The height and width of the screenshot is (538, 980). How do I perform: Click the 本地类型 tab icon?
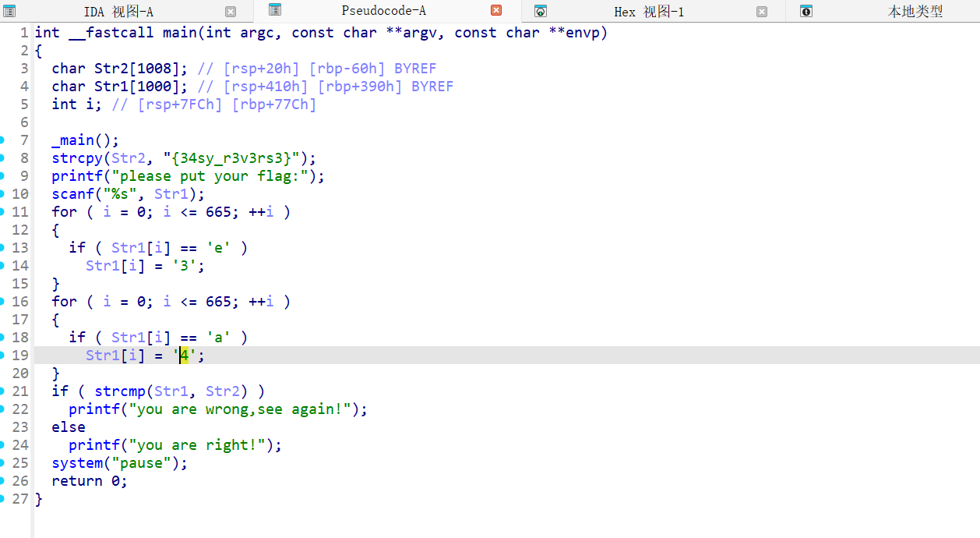tap(806, 11)
